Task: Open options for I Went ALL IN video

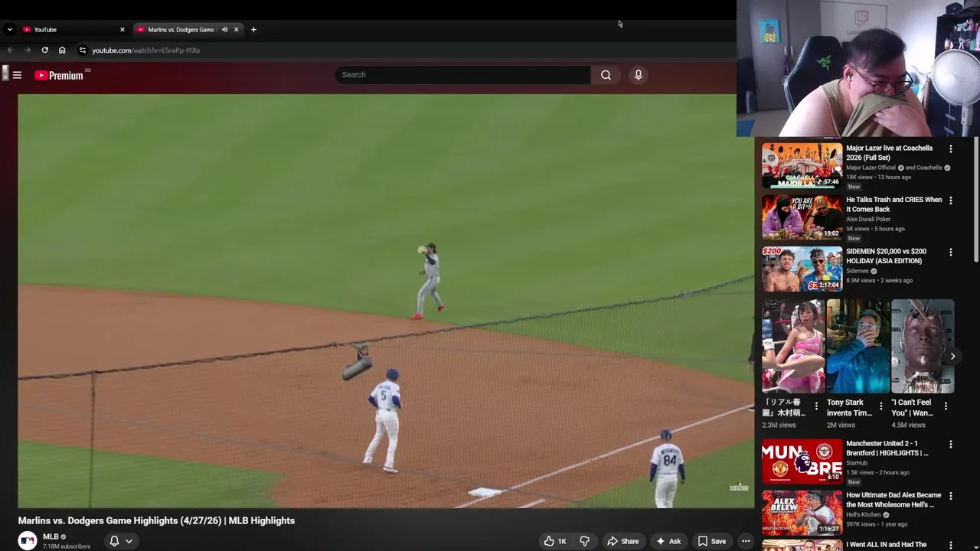Action: point(951,546)
